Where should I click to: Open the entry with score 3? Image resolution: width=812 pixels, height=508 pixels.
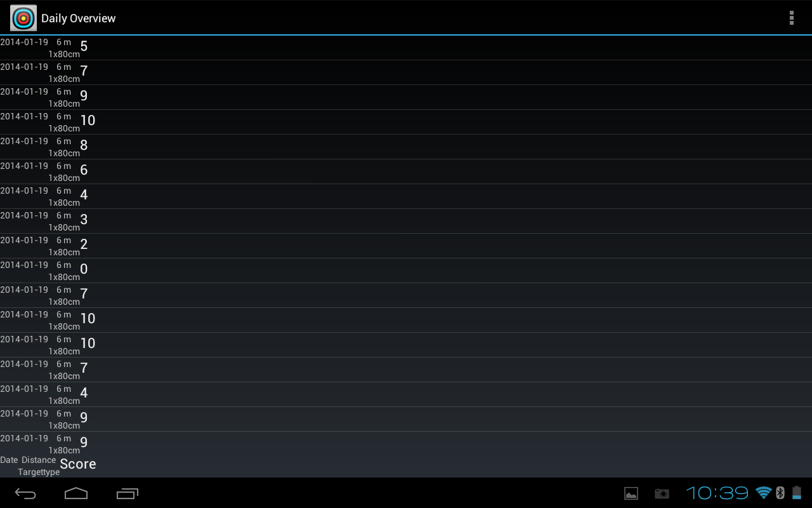(x=406, y=221)
